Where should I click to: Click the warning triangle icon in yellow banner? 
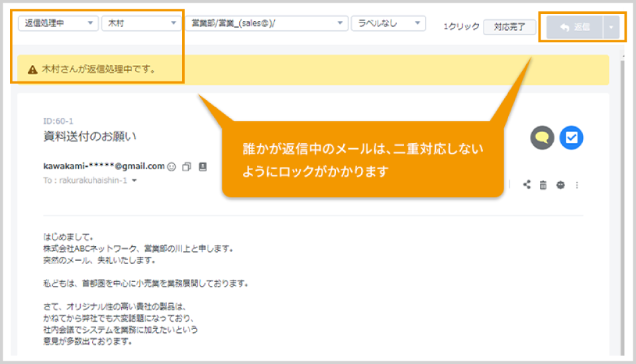click(x=32, y=69)
